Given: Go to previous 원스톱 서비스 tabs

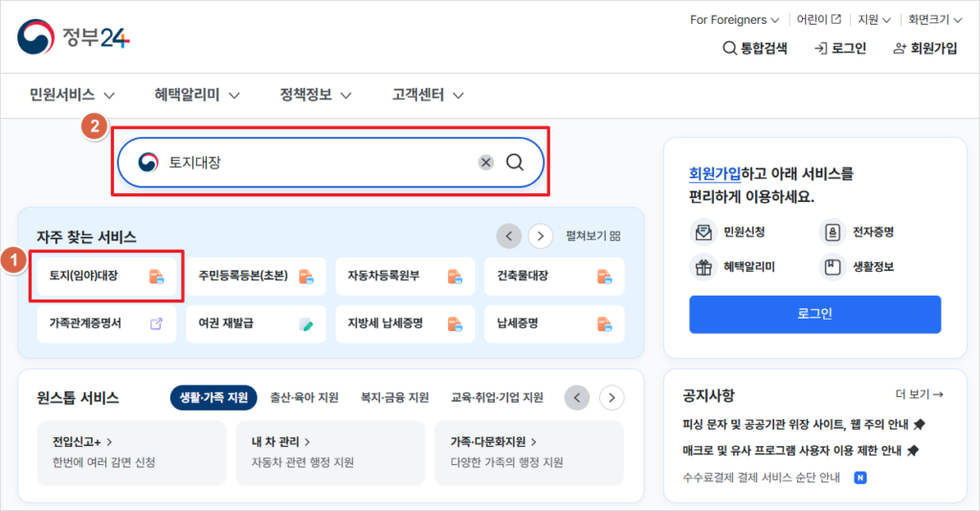Looking at the screenshot, I should tap(577, 398).
